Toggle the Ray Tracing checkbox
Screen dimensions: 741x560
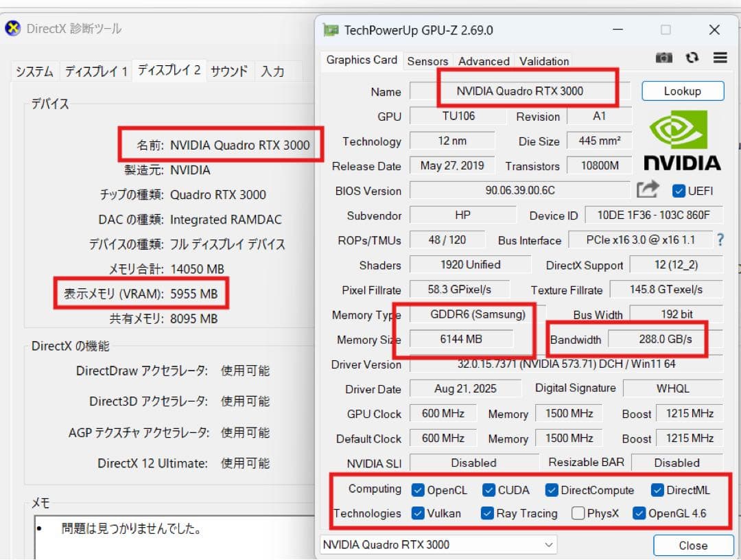[x=487, y=513]
